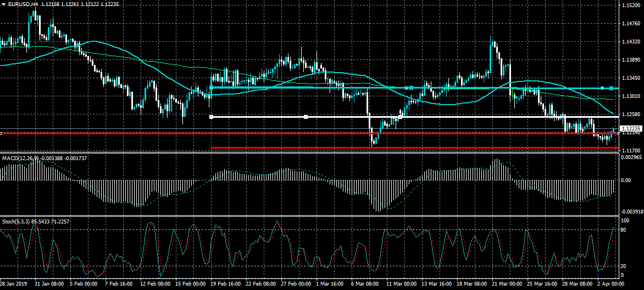Screen dimensions: 644x290
Task: Click the 18 Mar 08:00 time label
Action: point(473,284)
